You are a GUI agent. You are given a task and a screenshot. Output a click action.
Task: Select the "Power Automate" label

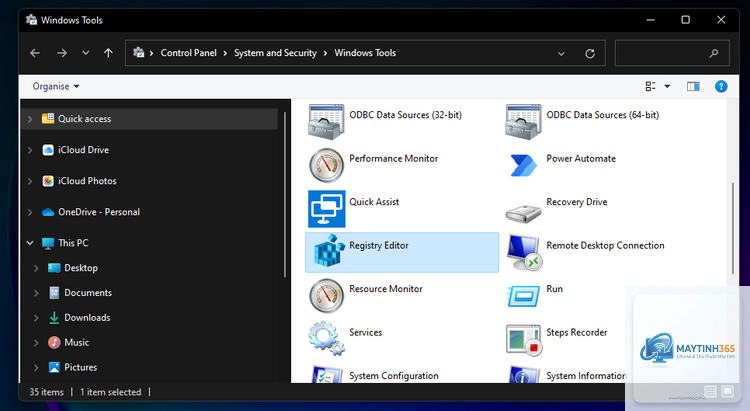pos(581,158)
